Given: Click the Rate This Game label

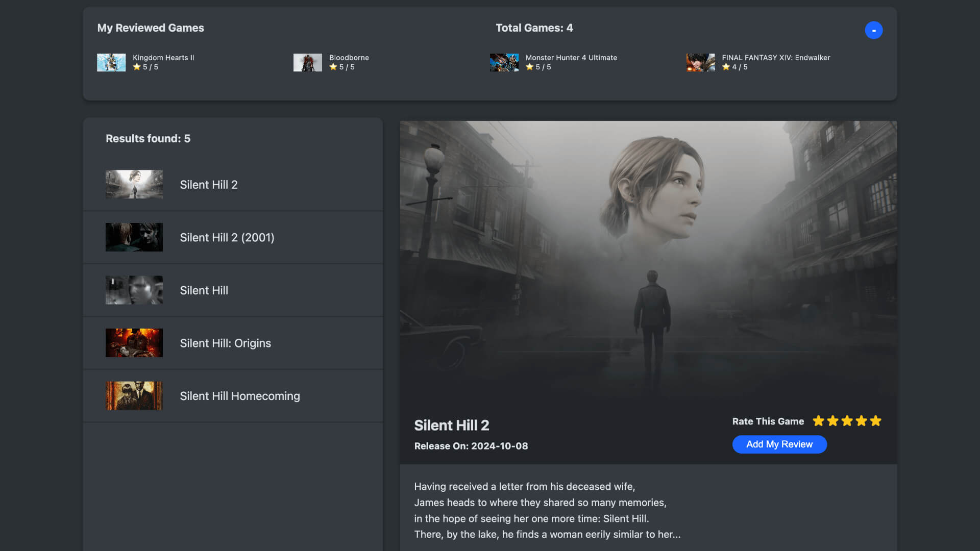Looking at the screenshot, I should point(768,421).
